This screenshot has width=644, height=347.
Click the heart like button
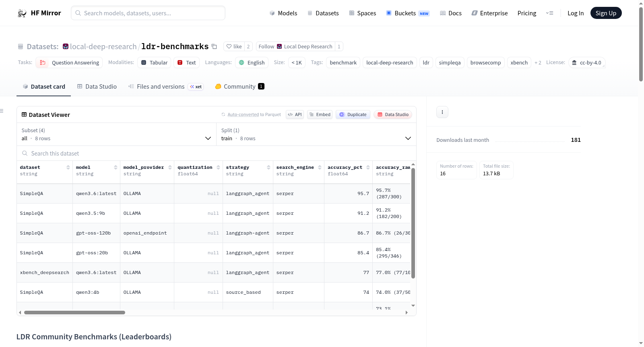234,46
